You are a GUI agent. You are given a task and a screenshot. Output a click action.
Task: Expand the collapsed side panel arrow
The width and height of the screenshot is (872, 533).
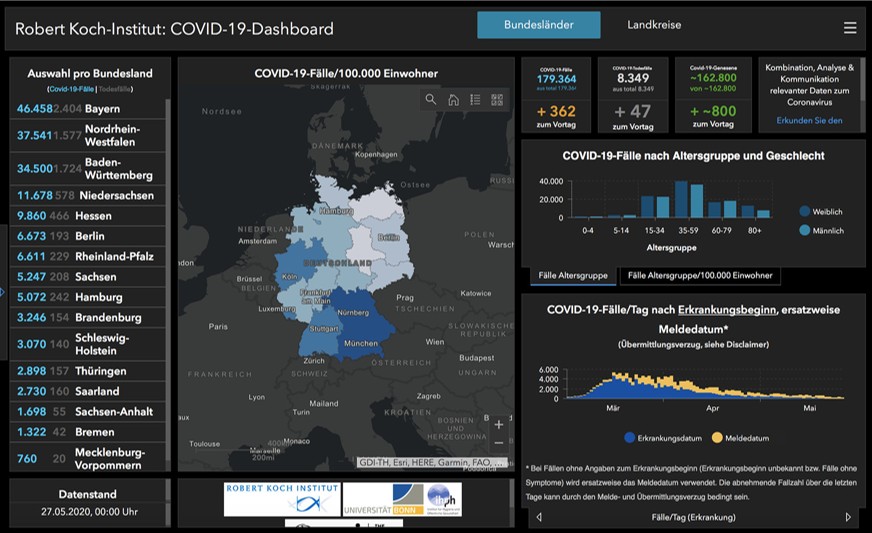[x=2, y=292]
